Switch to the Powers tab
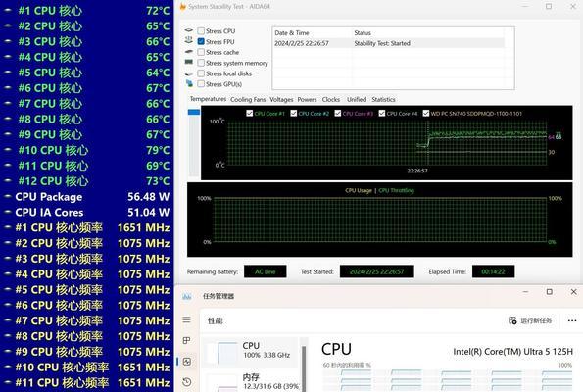 click(x=307, y=99)
